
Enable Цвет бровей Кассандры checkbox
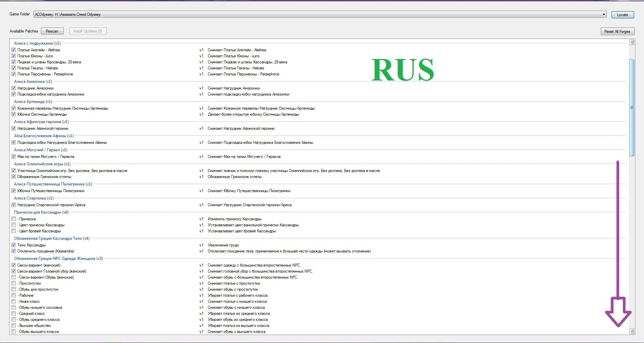click(x=14, y=231)
